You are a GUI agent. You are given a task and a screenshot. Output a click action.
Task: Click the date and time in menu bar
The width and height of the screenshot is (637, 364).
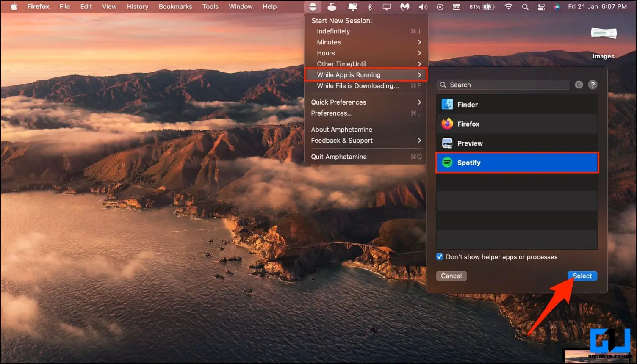point(597,7)
